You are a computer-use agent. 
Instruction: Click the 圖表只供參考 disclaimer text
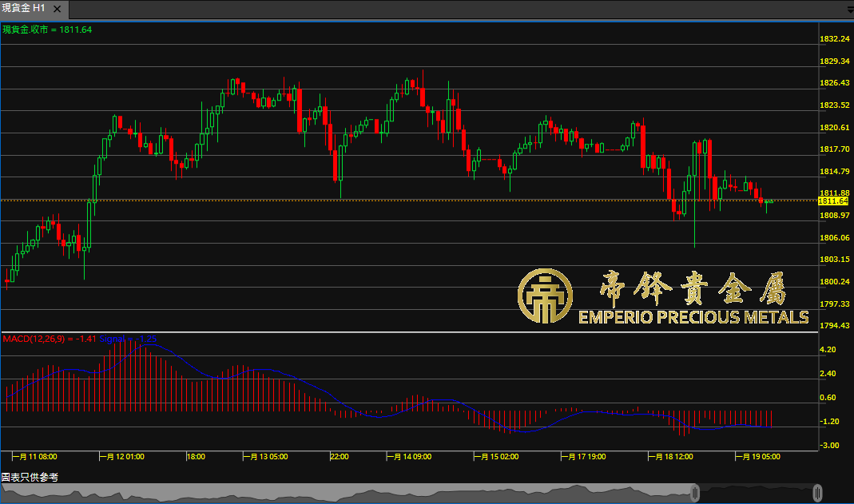tap(30, 477)
